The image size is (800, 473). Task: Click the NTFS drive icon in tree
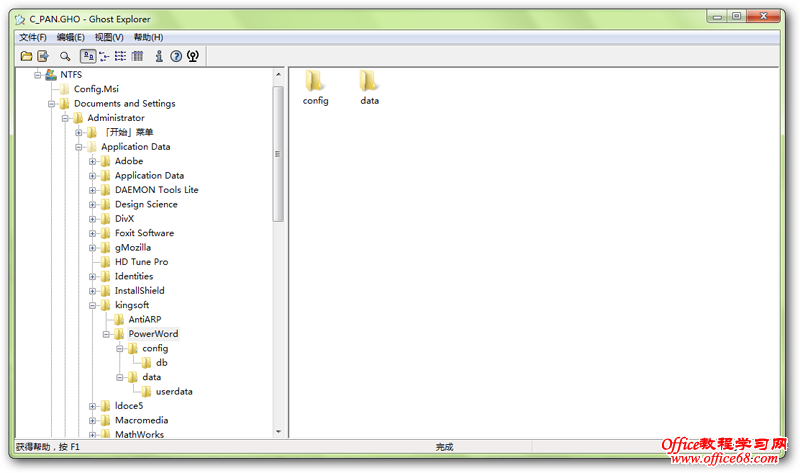[51, 74]
